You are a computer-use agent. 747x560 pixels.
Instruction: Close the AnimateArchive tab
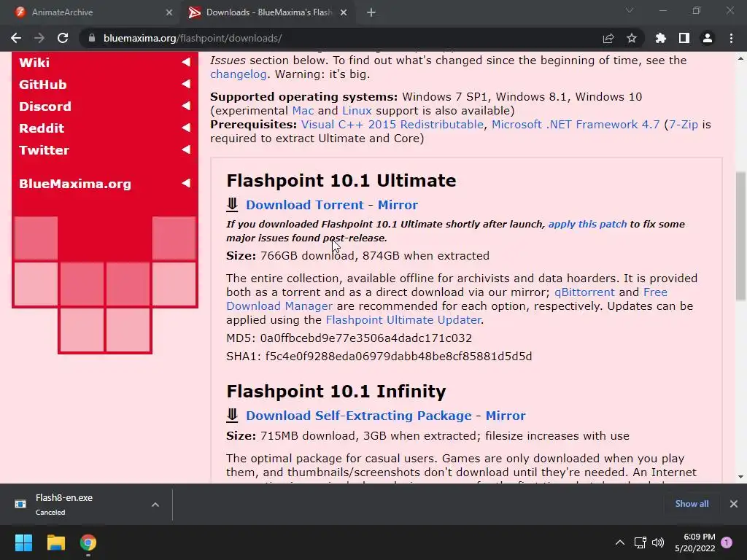click(169, 12)
